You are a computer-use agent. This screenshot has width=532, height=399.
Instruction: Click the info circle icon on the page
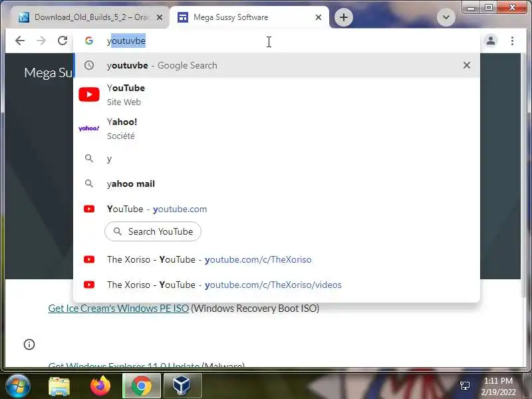pos(29,344)
